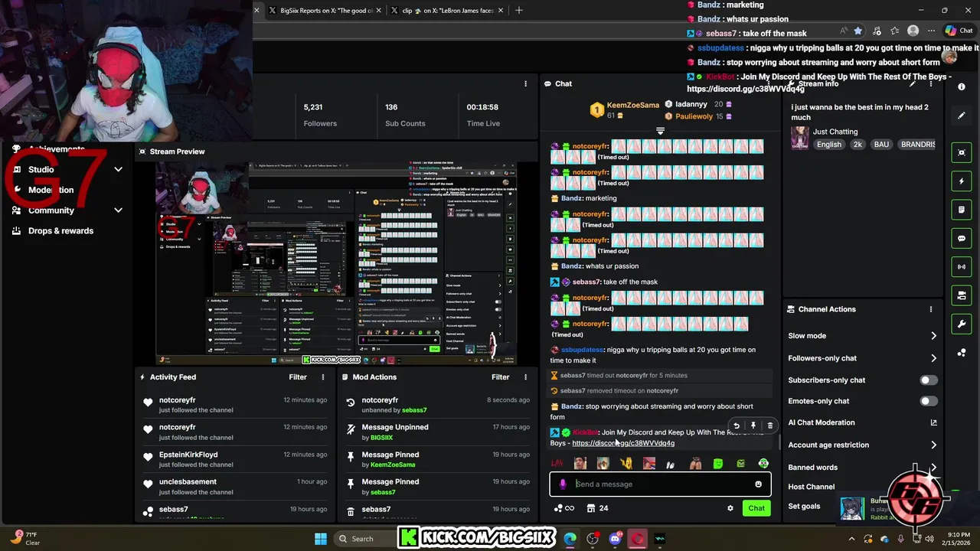Open chat settings gear icon
The height and width of the screenshot is (551, 980).
click(x=730, y=508)
